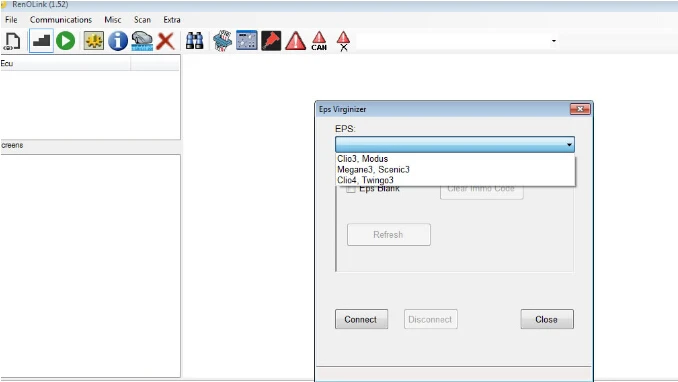Click the warning triangle with X icon
Viewport: 678px width, 382px height.
343,41
